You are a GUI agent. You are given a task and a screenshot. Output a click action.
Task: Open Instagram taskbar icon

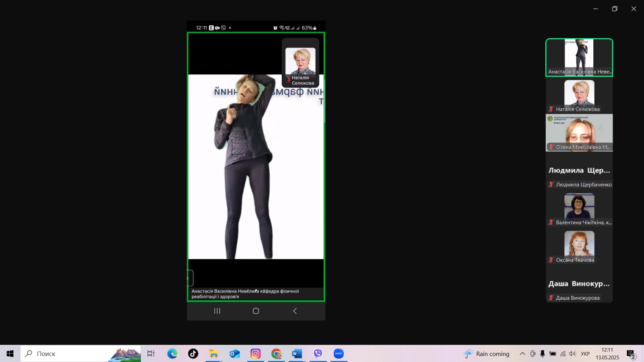click(x=256, y=354)
